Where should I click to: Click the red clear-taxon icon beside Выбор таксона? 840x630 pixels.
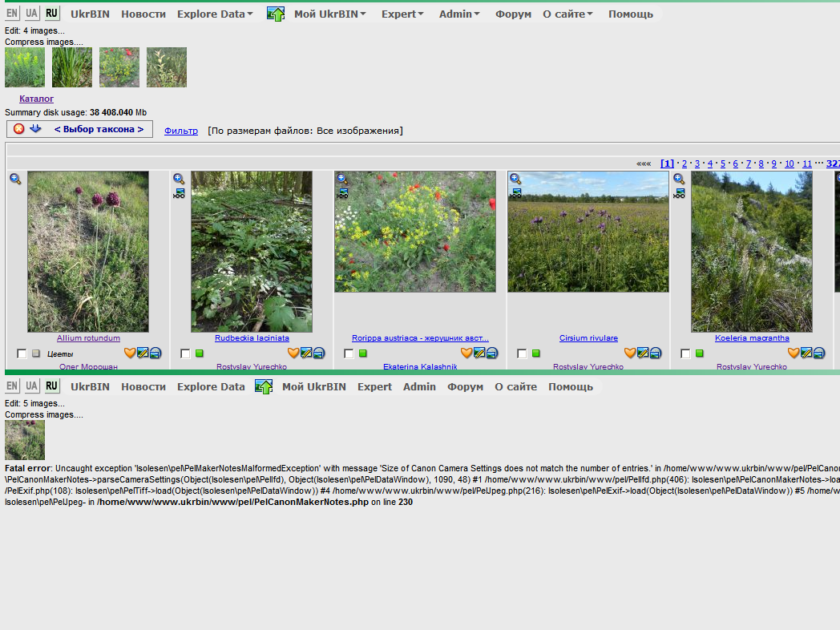point(19,129)
